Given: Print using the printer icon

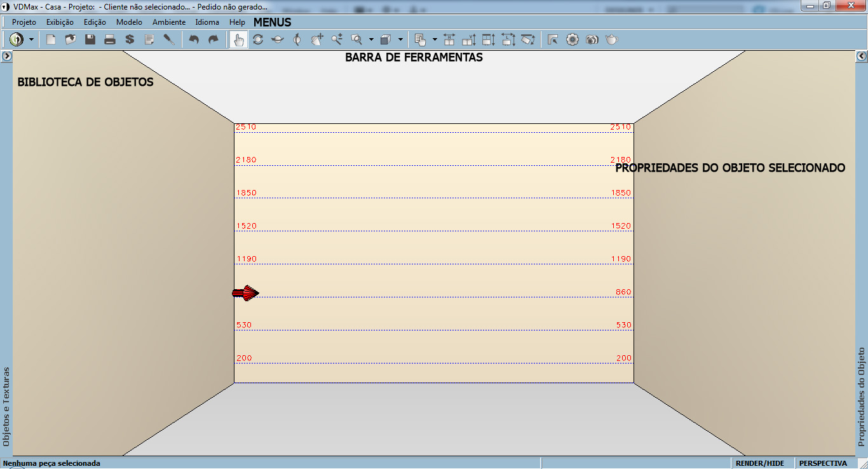Looking at the screenshot, I should click(x=110, y=39).
